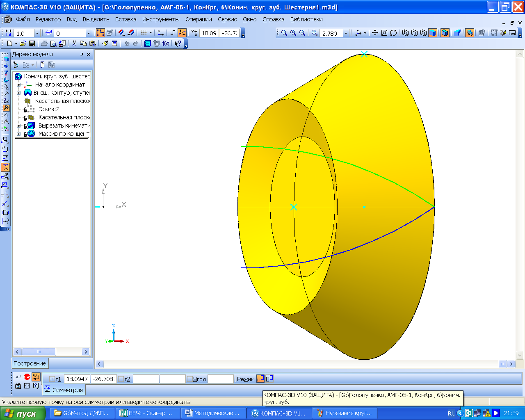The image size is (525, 420).
Task: Click the Show all fit icon
Action: 384,33
